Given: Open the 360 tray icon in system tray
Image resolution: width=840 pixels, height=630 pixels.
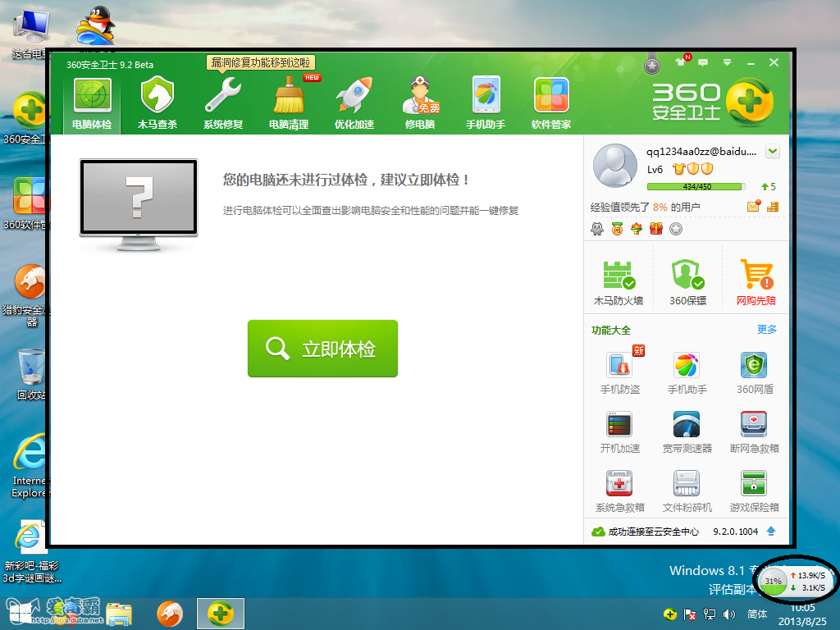Looking at the screenshot, I should coord(669,614).
